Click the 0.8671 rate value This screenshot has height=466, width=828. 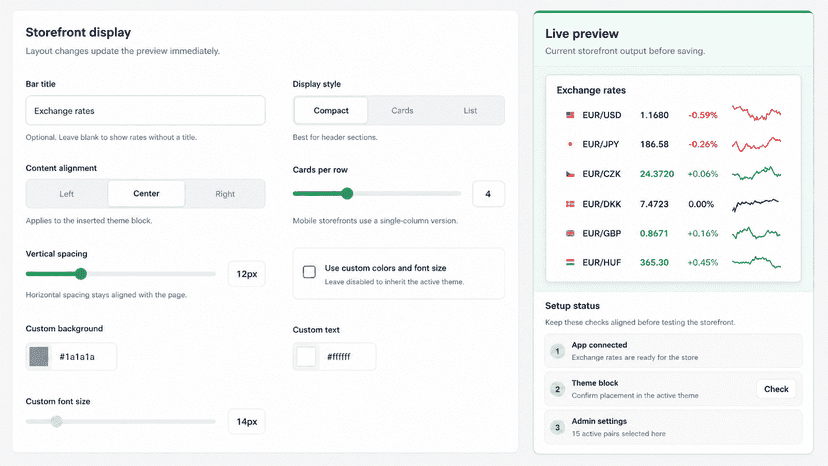(654, 233)
